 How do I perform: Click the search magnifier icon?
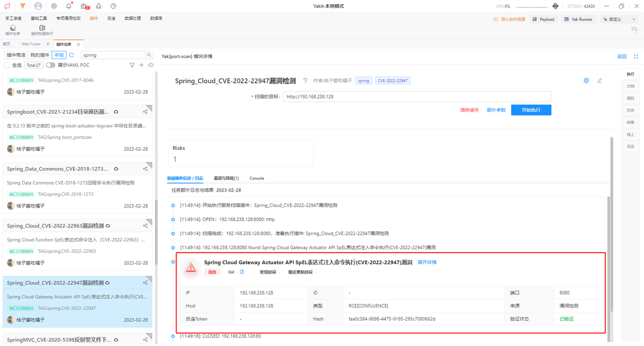(x=149, y=55)
